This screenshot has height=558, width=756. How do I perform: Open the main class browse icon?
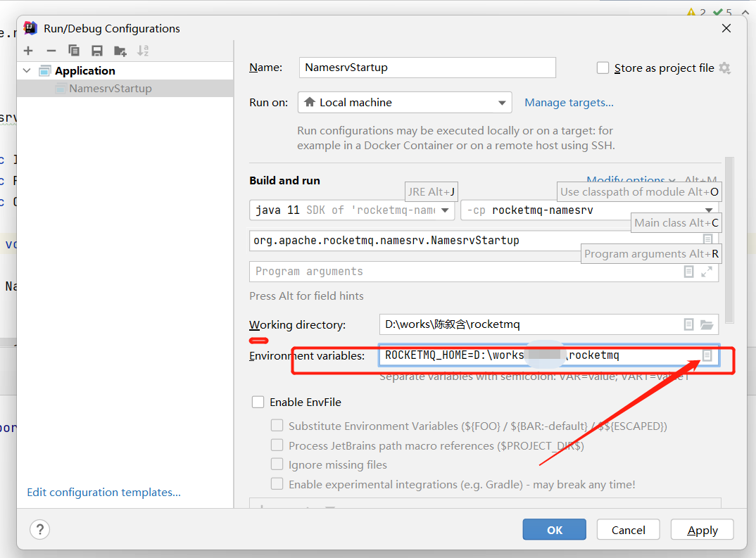(707, 239)
